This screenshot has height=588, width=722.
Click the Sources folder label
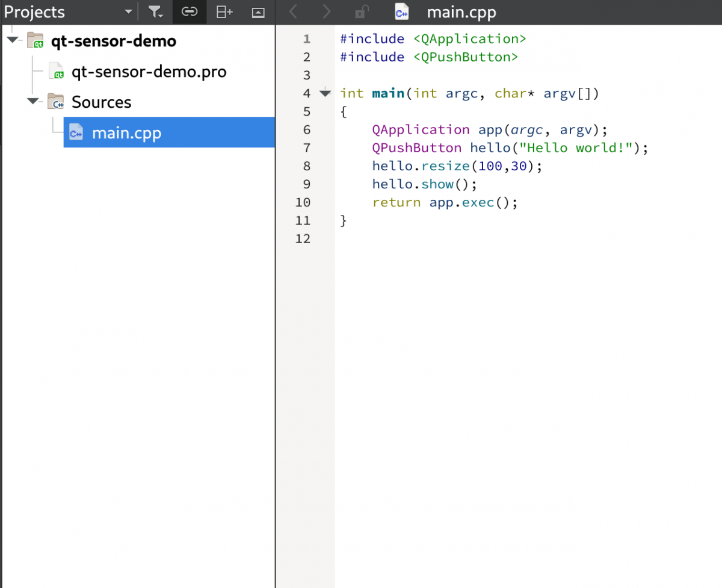pos(101,102)
